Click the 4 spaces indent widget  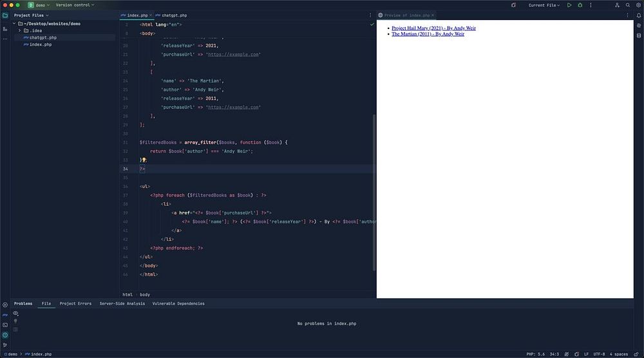[619, 354]
